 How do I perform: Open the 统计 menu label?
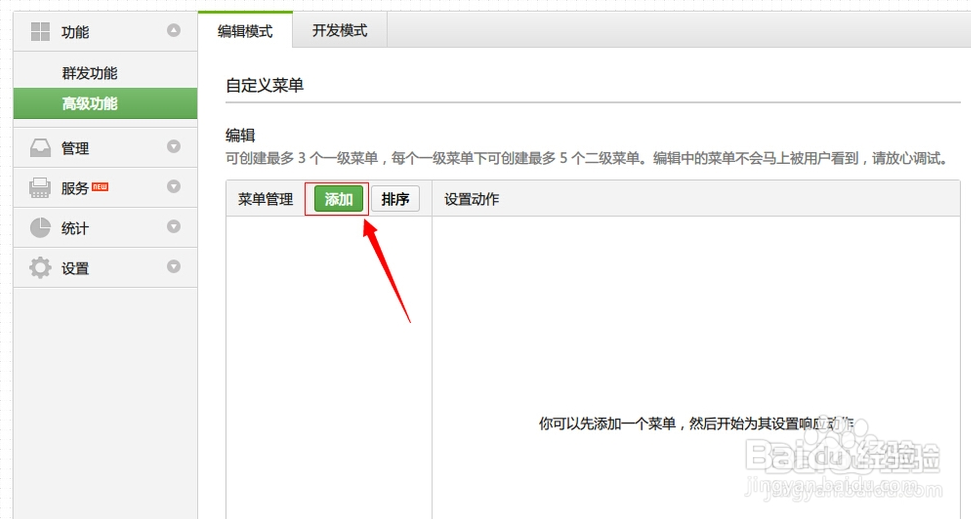(75, 229)
